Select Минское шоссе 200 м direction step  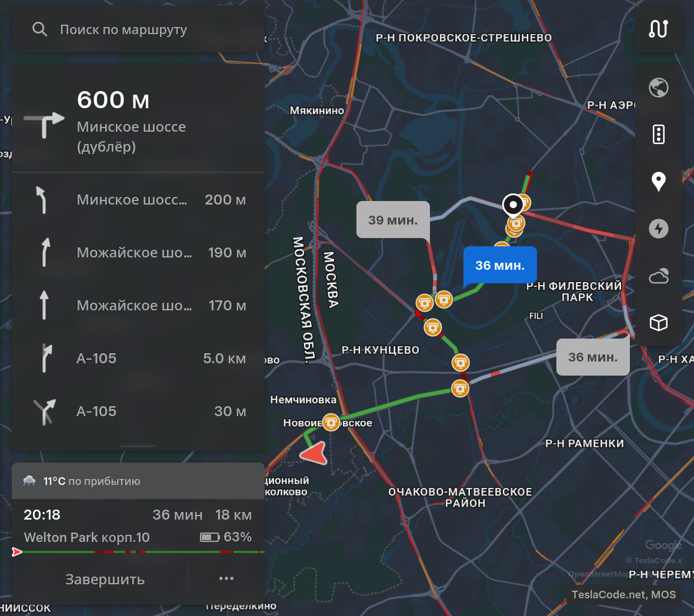[138, 200]
